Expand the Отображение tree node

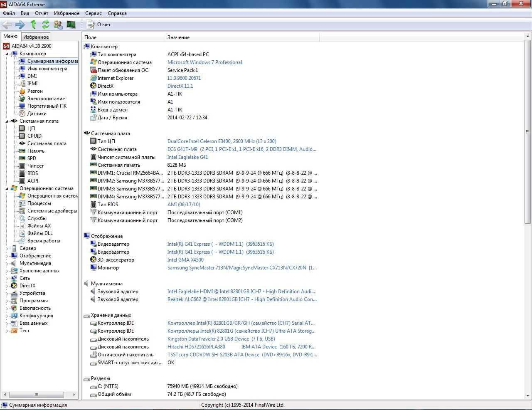7,256
